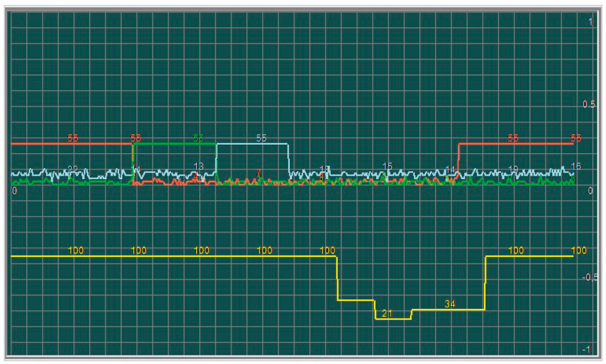Click the red "7" value label
Screen dimensions: 606x364
pyautogui.click(x=259, y=173)
